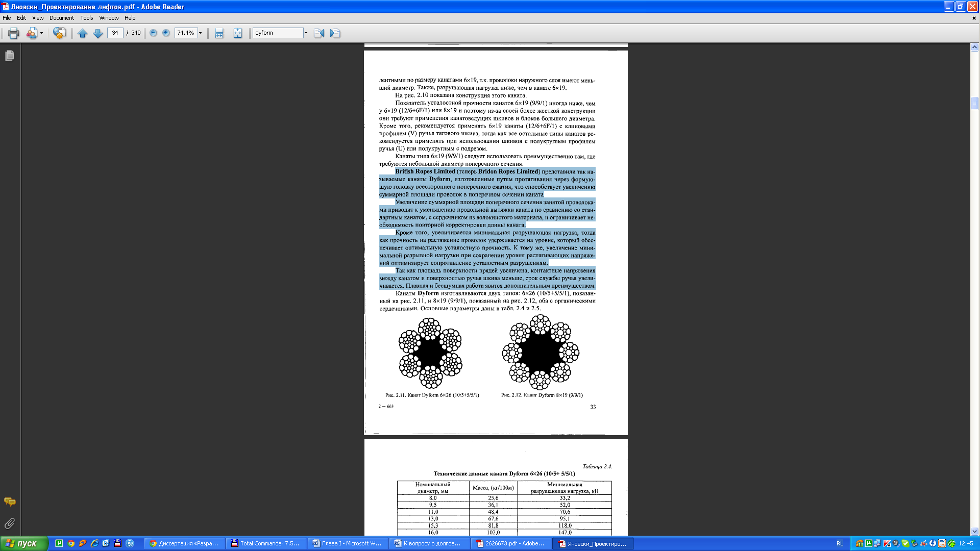The height and width of the screenshot is (551, 980).
Task: Switch to Глава I Microsoft Word window
Action: pos(348,543)
